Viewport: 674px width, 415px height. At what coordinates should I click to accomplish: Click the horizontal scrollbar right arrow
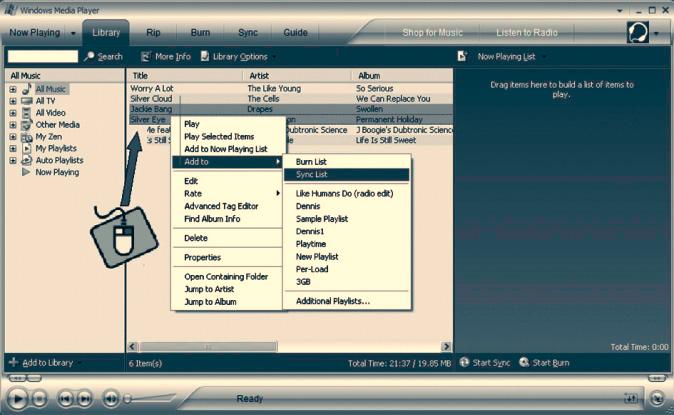[446, 347]
